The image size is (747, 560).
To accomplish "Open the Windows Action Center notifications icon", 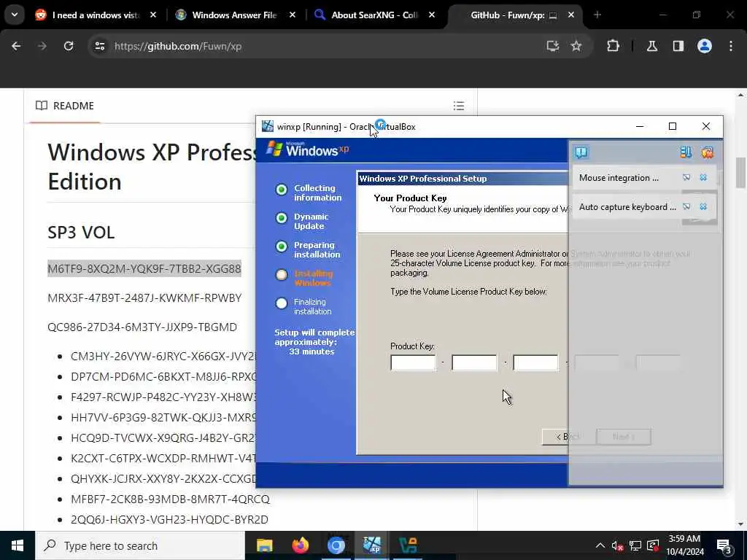I will pyautogui.click(x=724, y=546).
